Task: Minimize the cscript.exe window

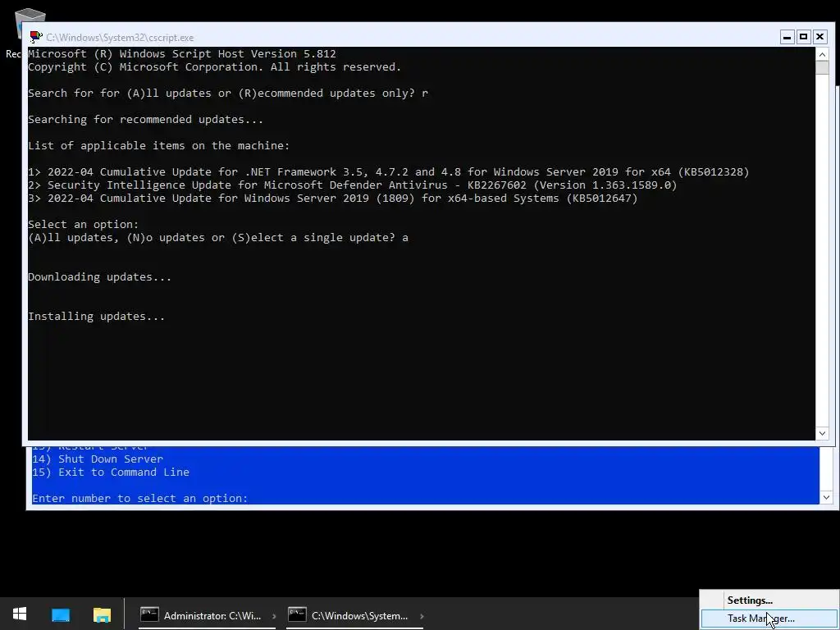Action: pyautogui.click(x=787, y=37)
